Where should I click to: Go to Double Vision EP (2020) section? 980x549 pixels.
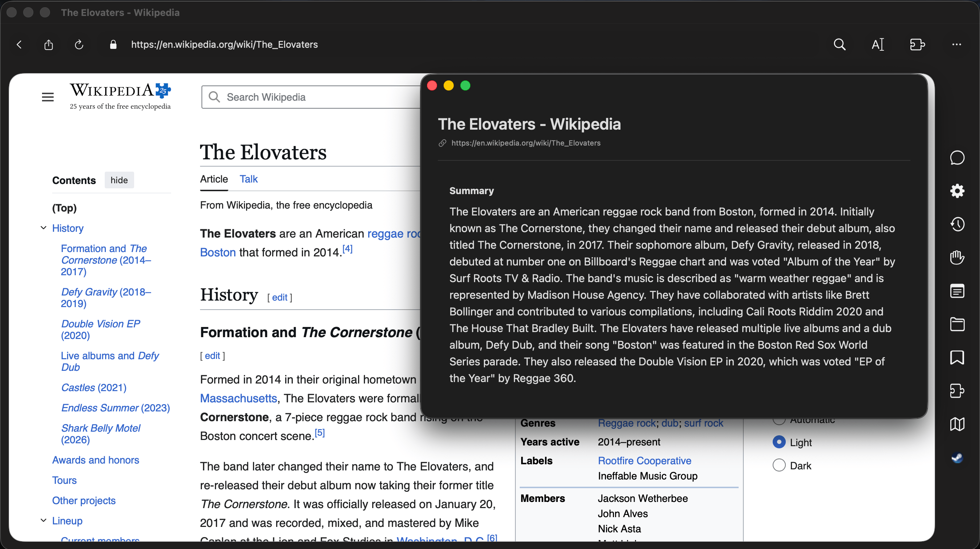pos(100,330)
